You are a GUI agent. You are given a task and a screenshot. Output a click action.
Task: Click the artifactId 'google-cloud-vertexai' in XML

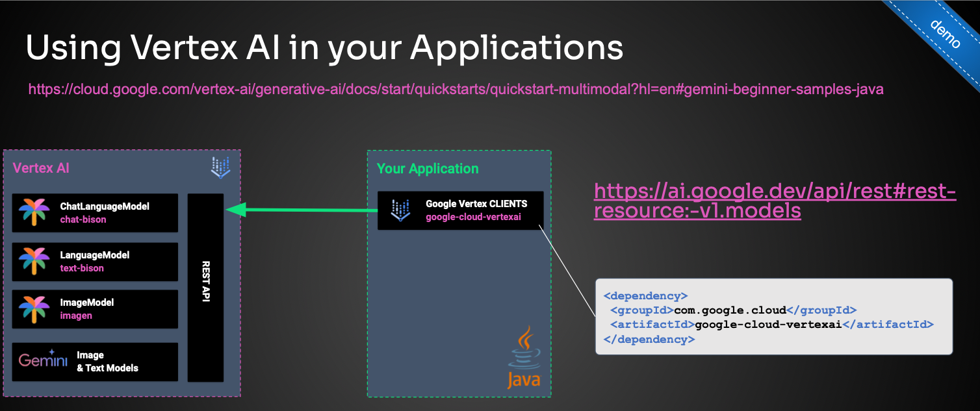(768, 324)
